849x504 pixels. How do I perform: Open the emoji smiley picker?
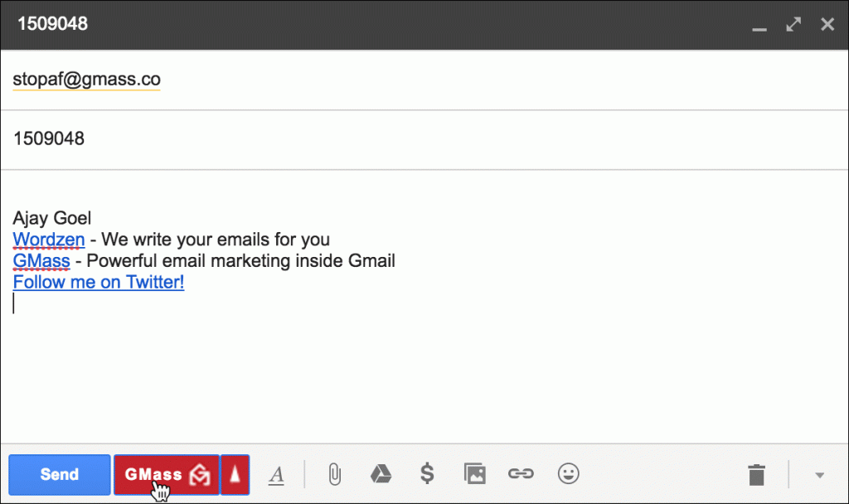568,474
